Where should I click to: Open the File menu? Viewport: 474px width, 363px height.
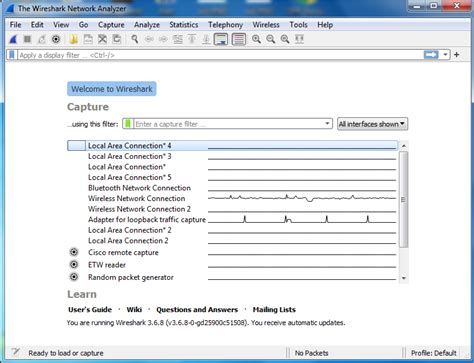pos(15,25)
